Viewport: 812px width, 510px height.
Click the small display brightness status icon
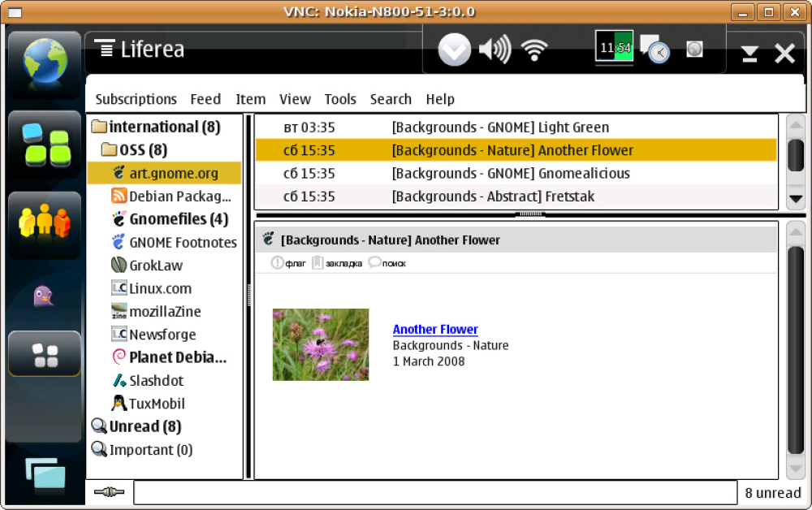(694, 50)
